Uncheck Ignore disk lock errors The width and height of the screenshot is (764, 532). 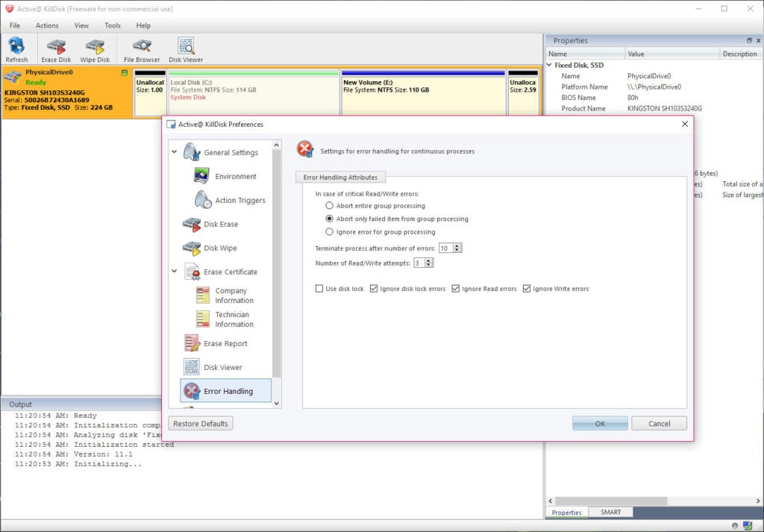coord(374,289)
